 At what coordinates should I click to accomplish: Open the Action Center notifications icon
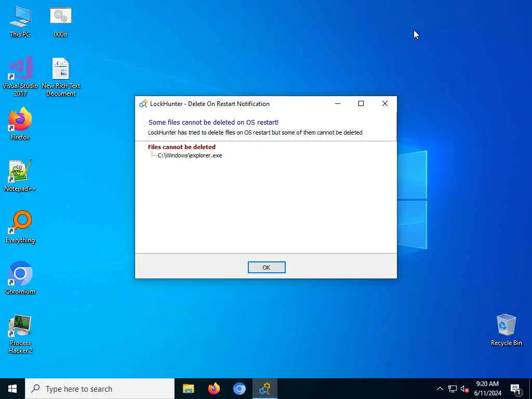click(x=515, y=389)
